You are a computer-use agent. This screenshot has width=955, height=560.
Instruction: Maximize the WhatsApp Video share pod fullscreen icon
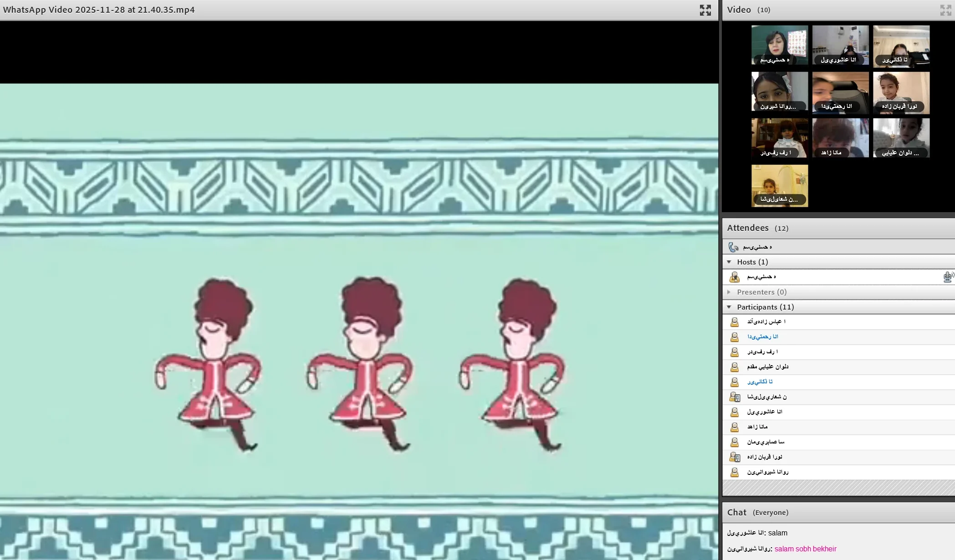[705, 10]
